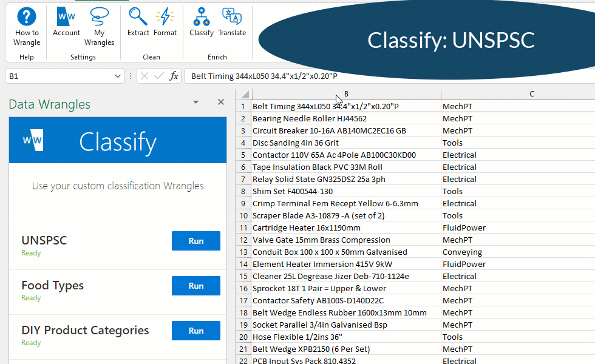Open the Translate tool
Viewport: 595px width, 364px height.
232,22
